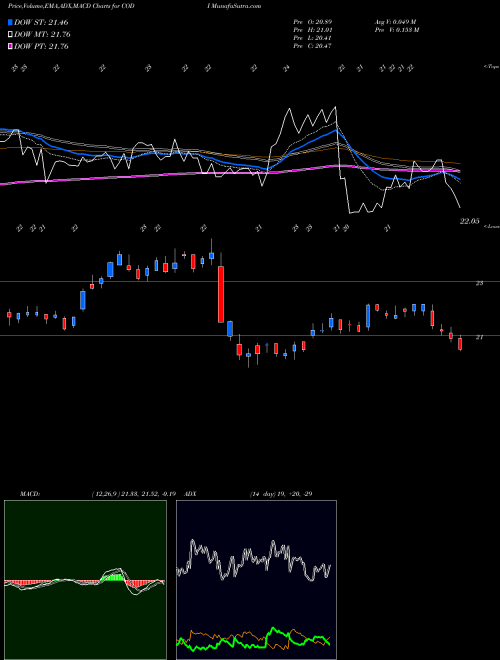
Task: Select the 'DOW ST: 21.46' legend text
Action: [x=41, y=22]
